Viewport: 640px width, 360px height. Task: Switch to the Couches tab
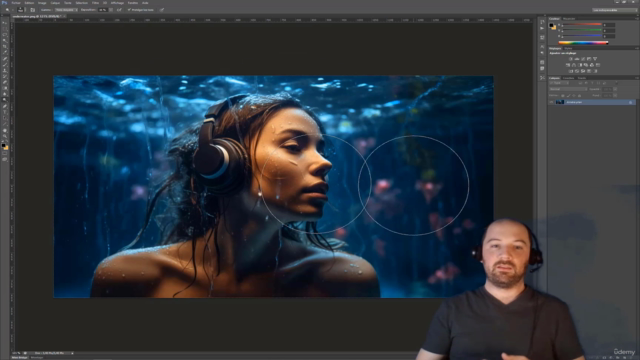[x=569, y=78]
